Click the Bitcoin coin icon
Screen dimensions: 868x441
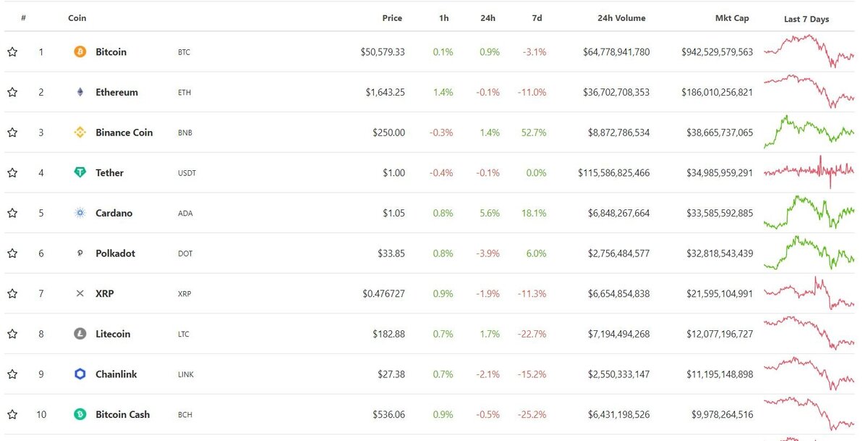pos(81,51)
